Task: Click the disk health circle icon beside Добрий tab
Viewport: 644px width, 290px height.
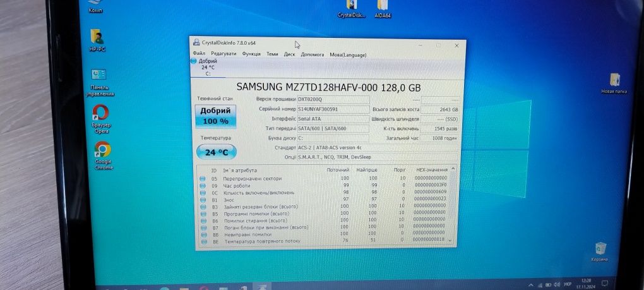Action: tap(194, 61)
